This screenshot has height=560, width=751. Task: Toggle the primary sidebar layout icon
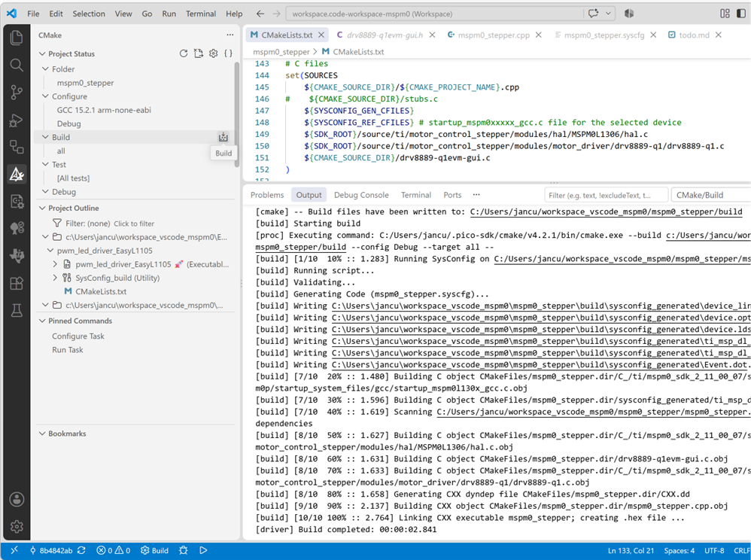pos(741,14)
